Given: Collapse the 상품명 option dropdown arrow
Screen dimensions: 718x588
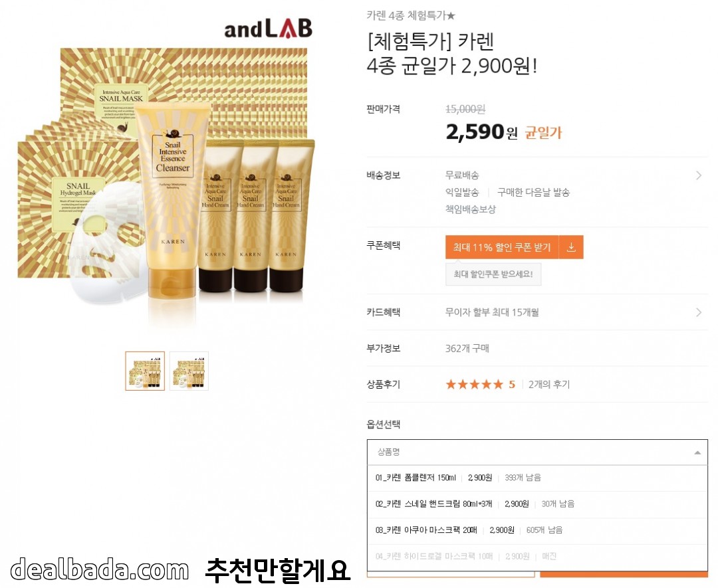Looking at the screenshot, I should tap(697, 452).
